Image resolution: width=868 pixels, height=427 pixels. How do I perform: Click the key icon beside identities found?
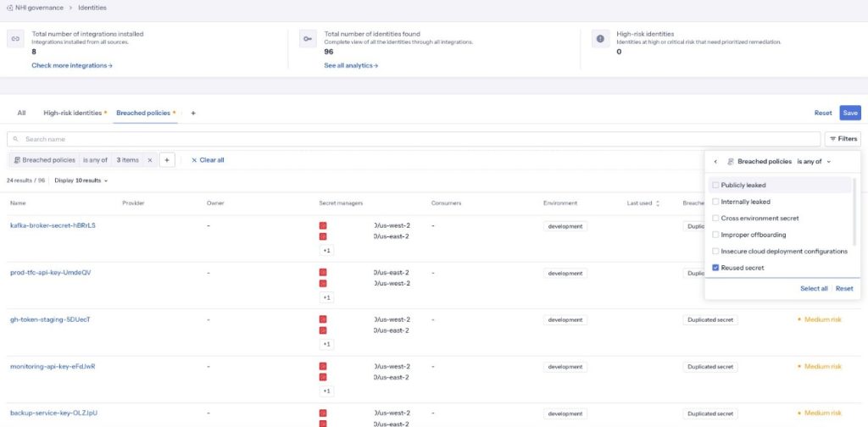pos(308,39)
